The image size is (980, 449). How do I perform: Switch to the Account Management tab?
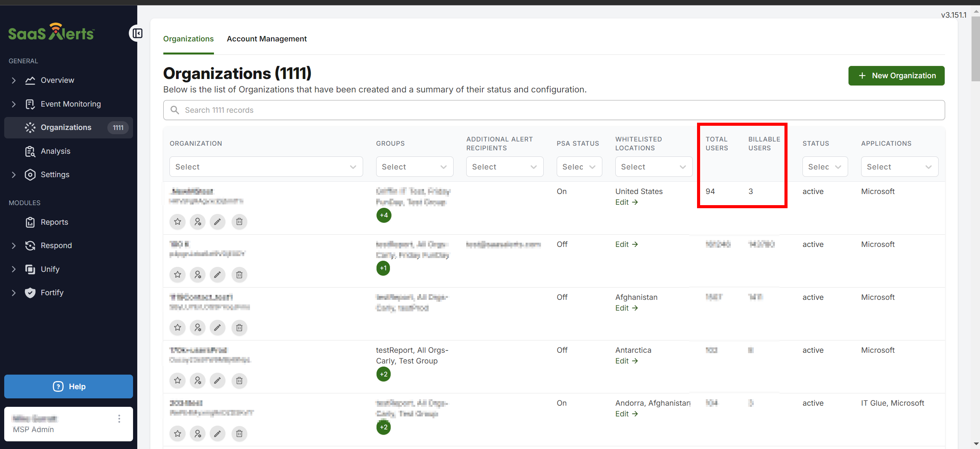point(266,39)
